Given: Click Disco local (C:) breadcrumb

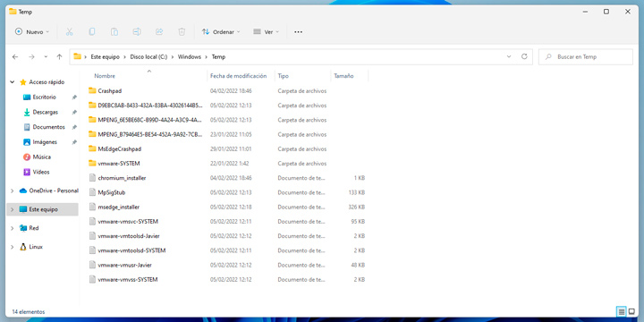Looking at the screenshot, I should 148,57.
